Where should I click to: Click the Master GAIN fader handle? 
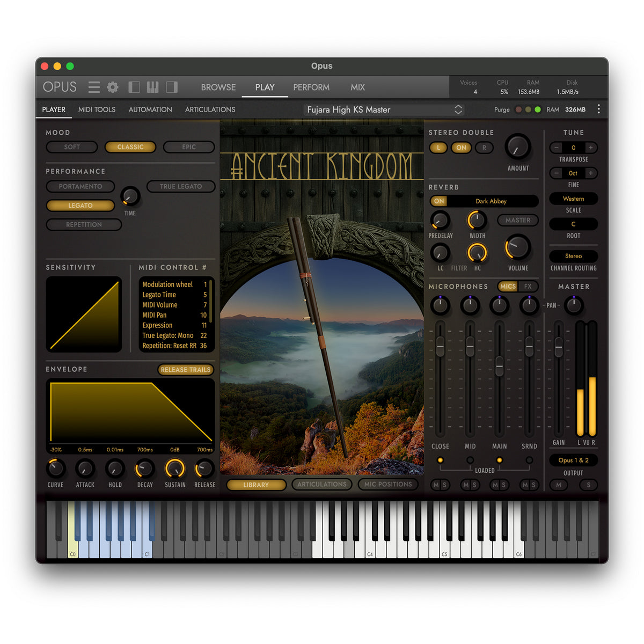point(559,347)
